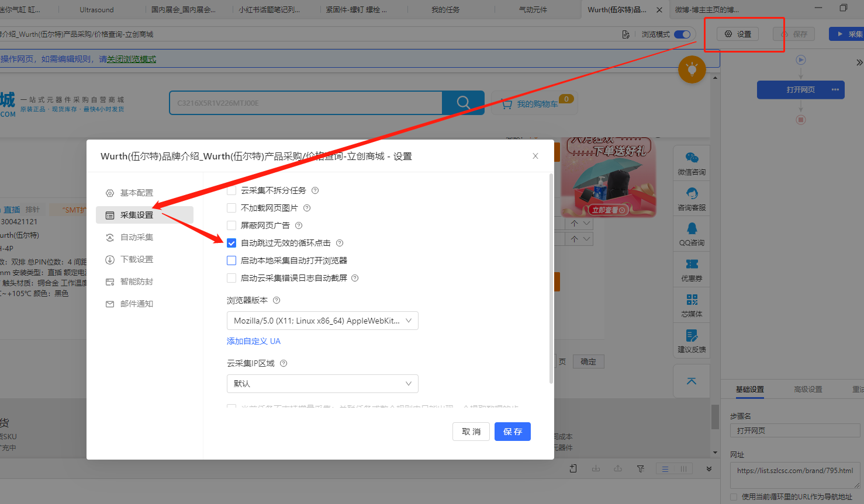The width and height of the screenshot is (864, 504).
Task: Switch to the 气动元件 tab
Action: point(533,10)
